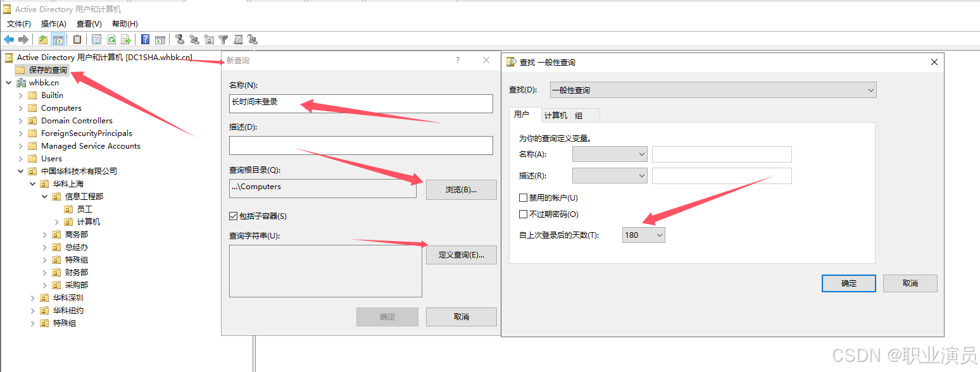Collapse the 中国华科技术有限公司 node

point(20,171)
